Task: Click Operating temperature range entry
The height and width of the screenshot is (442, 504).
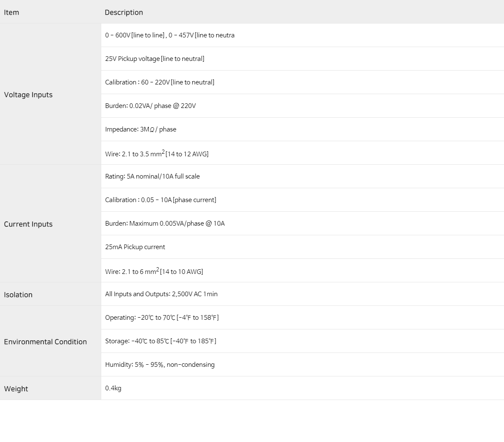Action: (x=162, y=318)
